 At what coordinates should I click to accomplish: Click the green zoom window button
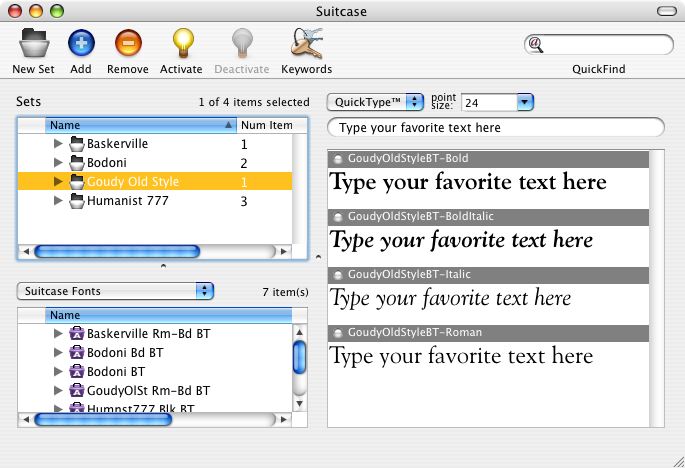point(57,11)
